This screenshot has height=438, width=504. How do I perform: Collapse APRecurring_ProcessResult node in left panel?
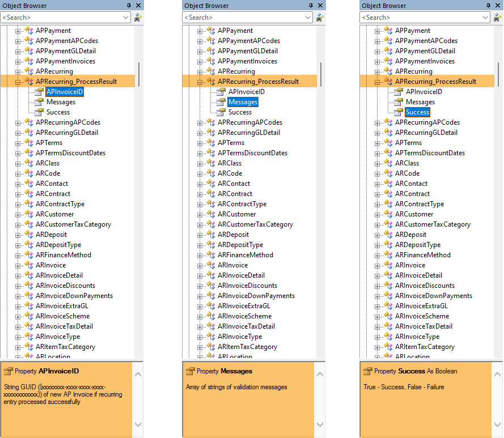click(x=18, y=82)
